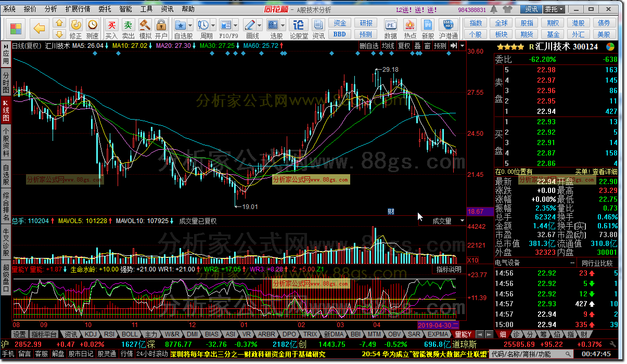
Task: Click the pie chart icon beside 300124
Action: pyautogui.click(x=610, y=46)
